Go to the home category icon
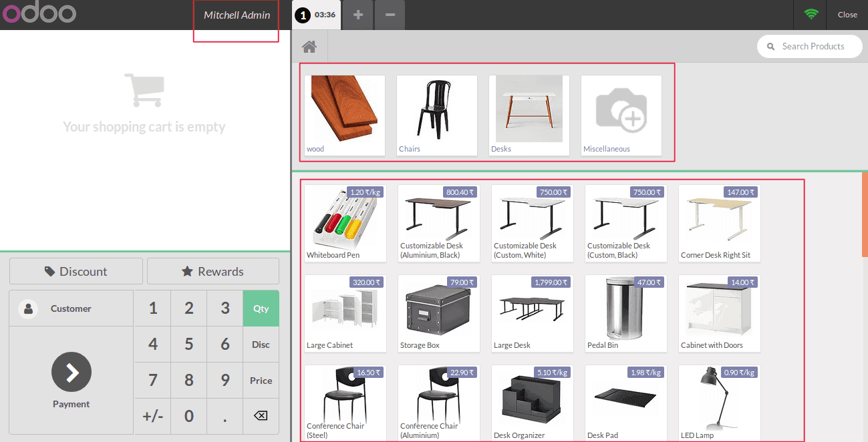The height and width of the screenshot is (442, 868). pyautogui.click(x=309, y=47)
